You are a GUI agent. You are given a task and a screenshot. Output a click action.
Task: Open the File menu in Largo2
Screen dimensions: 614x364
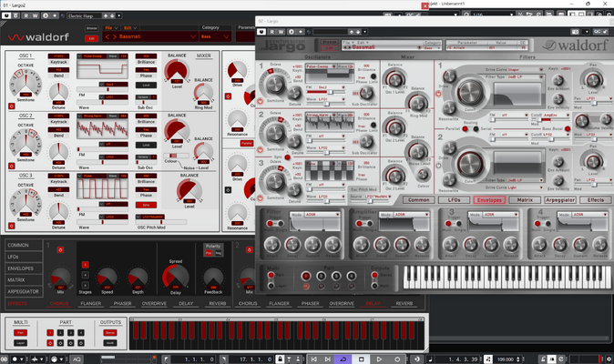tap(111, 28)
